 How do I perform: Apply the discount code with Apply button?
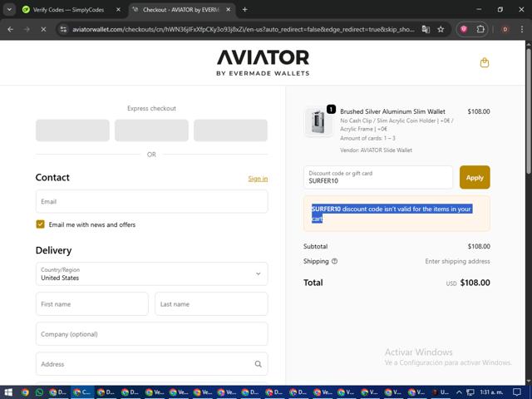coord(475,177)
